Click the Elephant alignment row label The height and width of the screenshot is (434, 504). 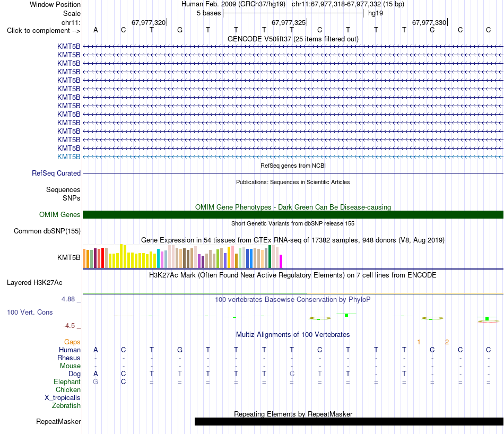67,381
